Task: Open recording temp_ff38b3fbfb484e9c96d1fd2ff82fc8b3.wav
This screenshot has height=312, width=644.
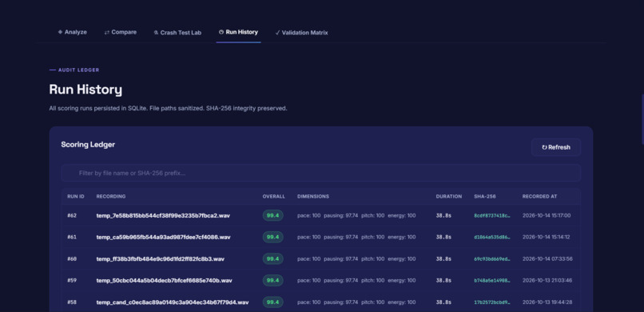Action: tap(160, 259)
